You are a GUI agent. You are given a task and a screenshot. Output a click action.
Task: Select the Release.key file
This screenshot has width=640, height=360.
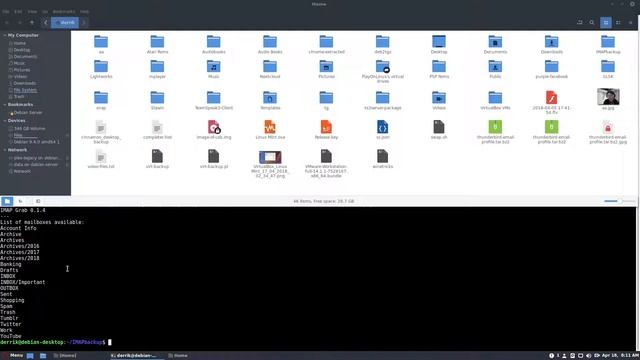[326, 130]
